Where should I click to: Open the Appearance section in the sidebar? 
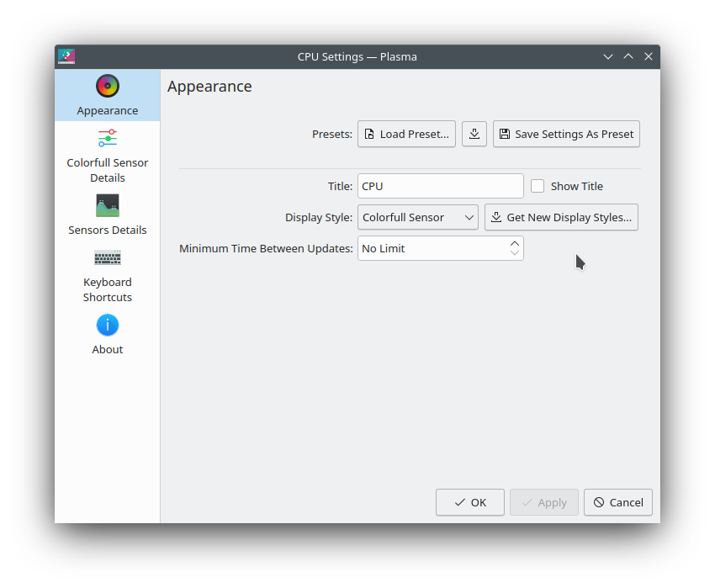coord(107,95)
